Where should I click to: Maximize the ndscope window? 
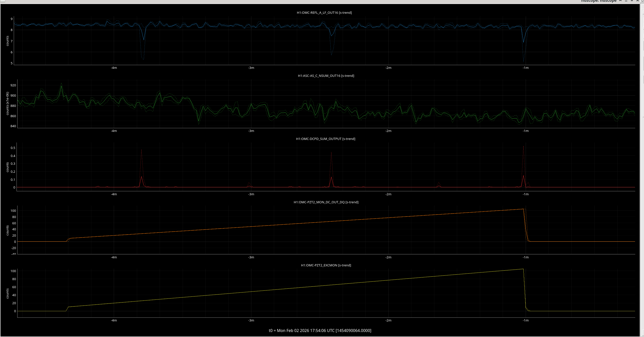632,1
